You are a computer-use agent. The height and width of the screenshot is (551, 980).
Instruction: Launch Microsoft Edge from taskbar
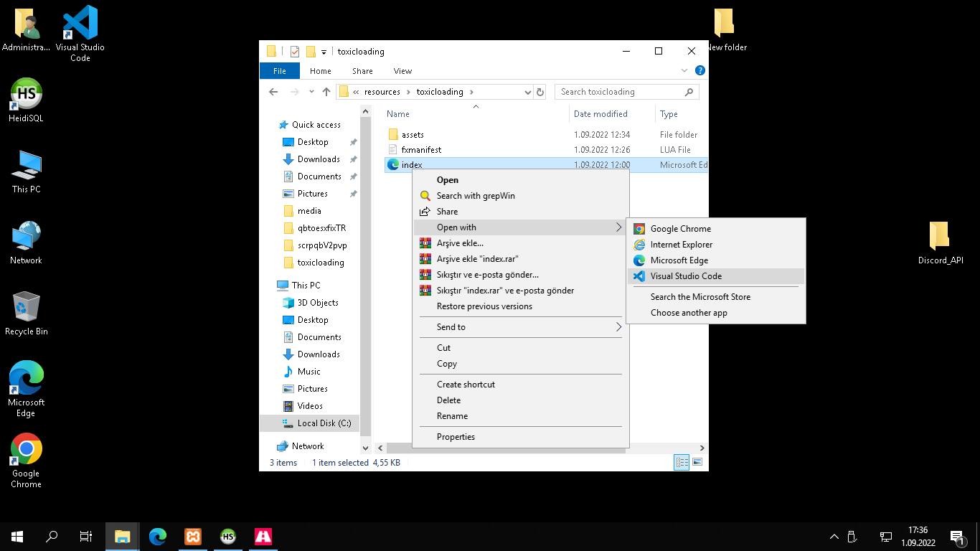pos(158,536)
